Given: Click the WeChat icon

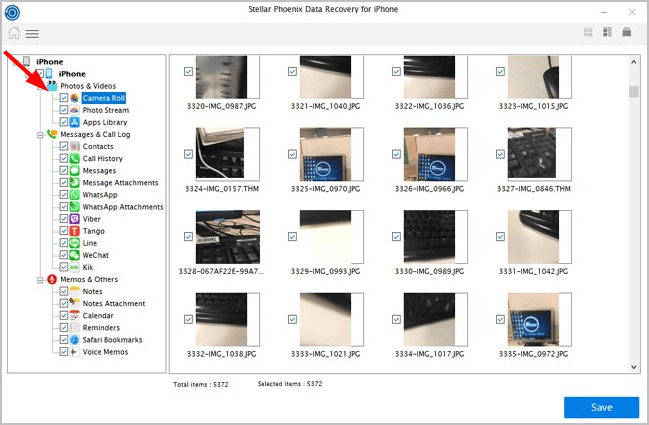Looking at the screenshot, I should click(75, 255).
